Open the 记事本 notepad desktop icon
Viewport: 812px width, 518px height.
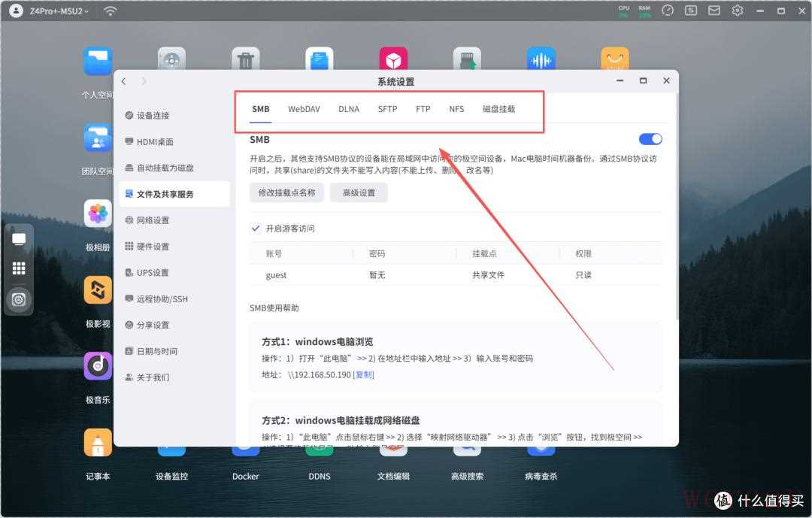[98, 443]
